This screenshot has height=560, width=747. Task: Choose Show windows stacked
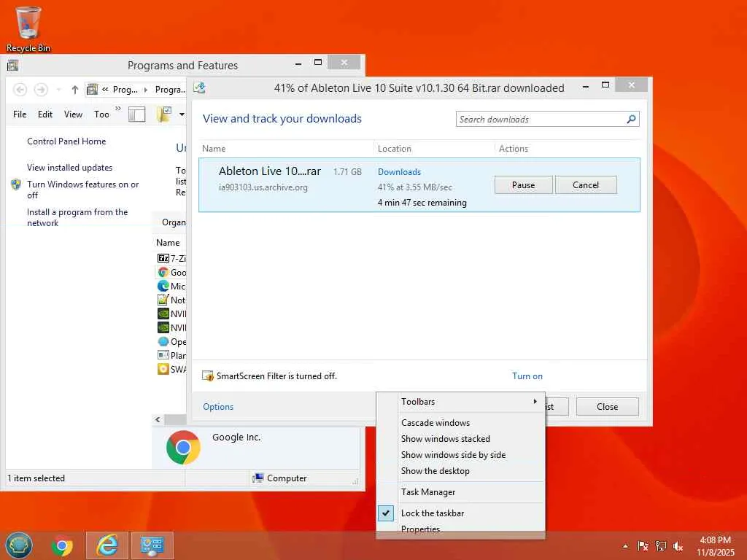pos(461,439)
